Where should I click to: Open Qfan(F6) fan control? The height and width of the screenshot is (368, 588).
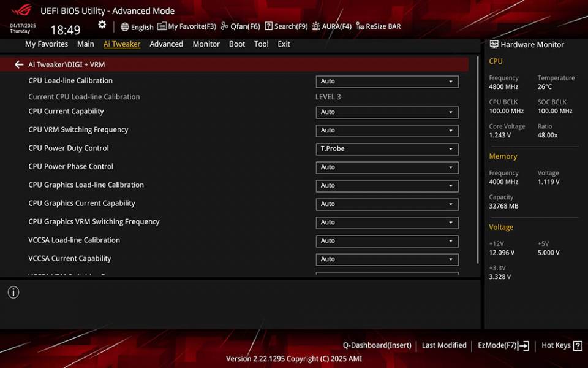point(241,26)
